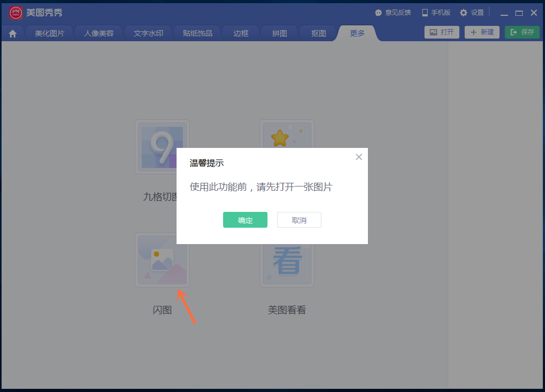
Task: Open the 边框 frames tab
Action: pyautogui.click(x=241, y=32)
